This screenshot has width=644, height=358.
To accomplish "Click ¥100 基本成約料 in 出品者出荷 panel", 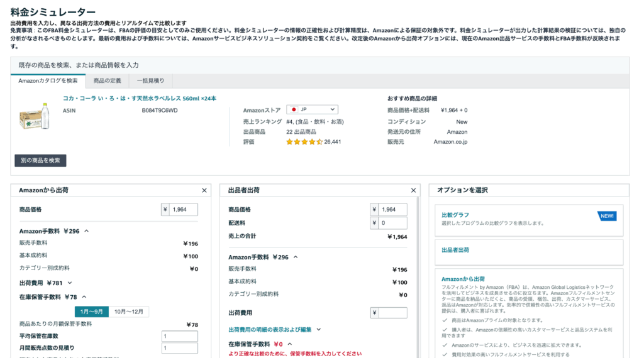I will (399, 282).
